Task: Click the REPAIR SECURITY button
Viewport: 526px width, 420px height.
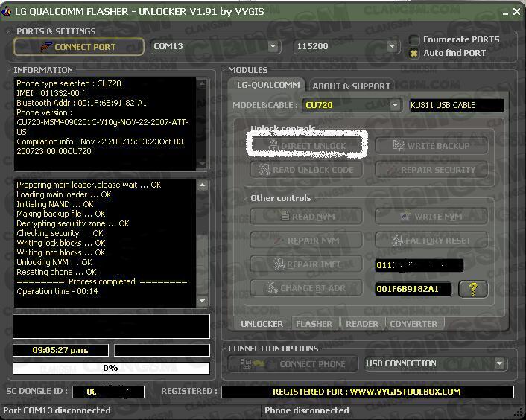Action: coord(431,170)
